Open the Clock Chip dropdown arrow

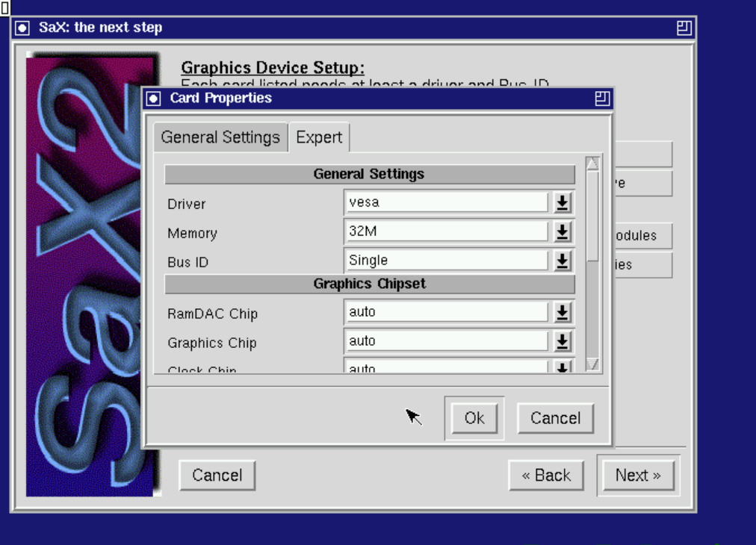coord(563,367)
